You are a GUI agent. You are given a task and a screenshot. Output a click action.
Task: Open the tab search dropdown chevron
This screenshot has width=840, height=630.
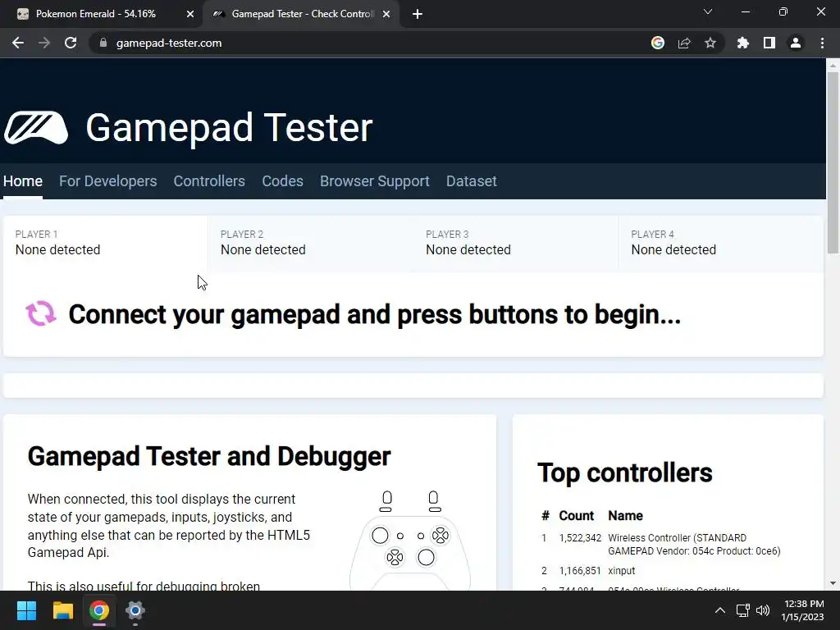(x=708, y=11)
